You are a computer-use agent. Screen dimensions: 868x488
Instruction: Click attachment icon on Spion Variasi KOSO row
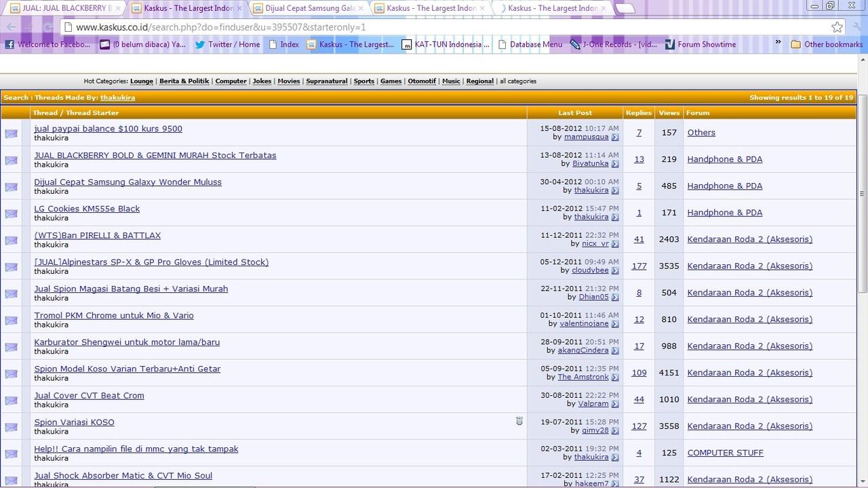pyautogui.click(x=519, y=422)
